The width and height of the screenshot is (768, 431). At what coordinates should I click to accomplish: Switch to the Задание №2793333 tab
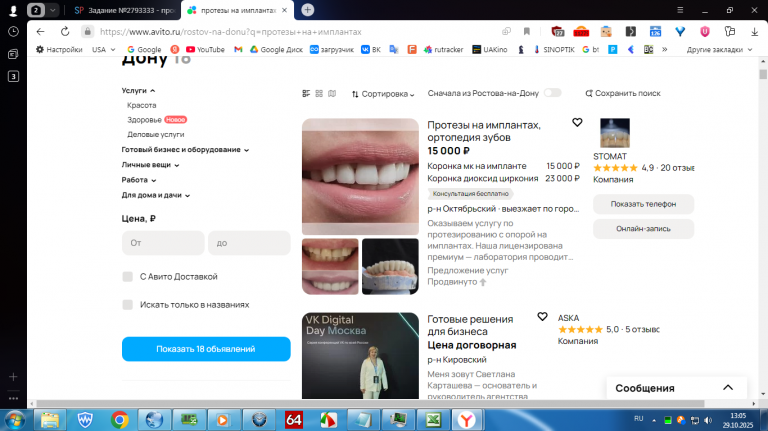click(125, 10)
